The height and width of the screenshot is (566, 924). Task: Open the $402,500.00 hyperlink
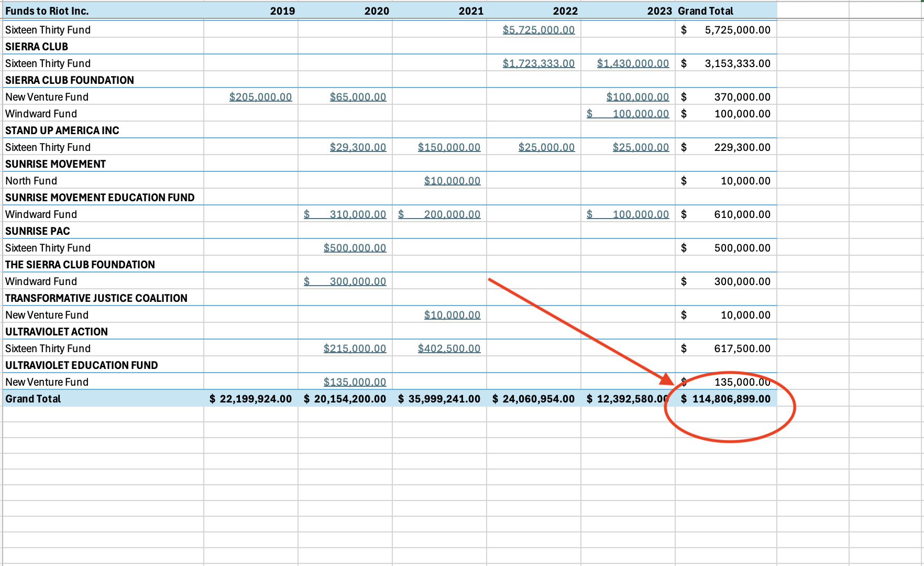(x=449, y=349)
